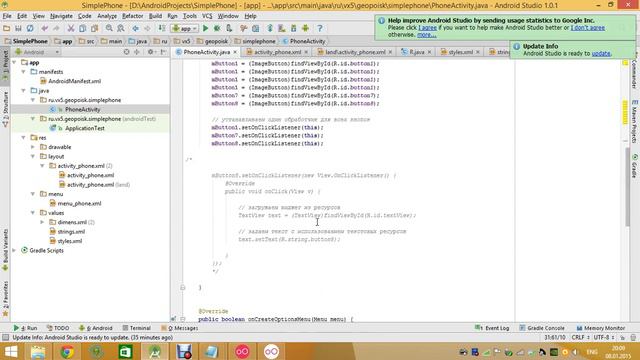
Task: Open the File menu
Action: 7,16
